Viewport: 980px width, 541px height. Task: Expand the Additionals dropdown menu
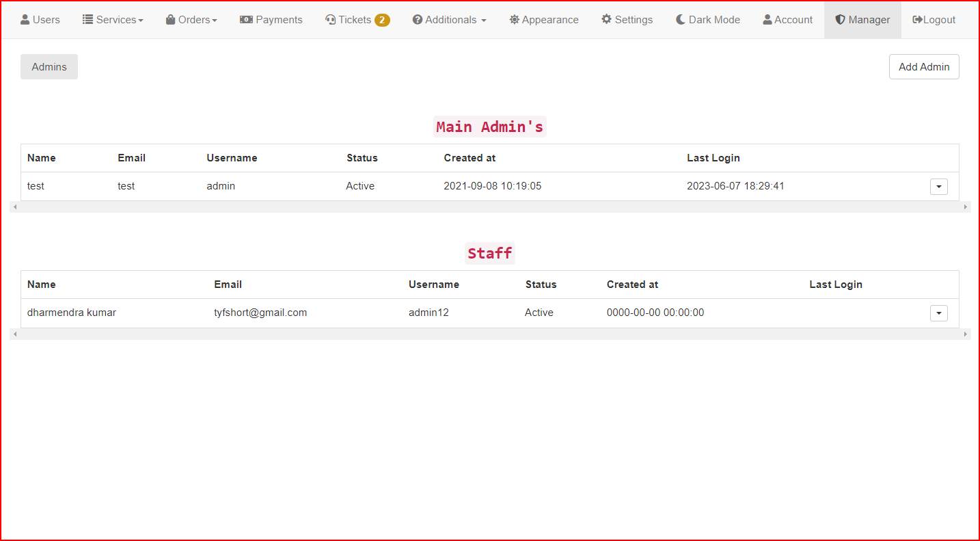(450, 20)
